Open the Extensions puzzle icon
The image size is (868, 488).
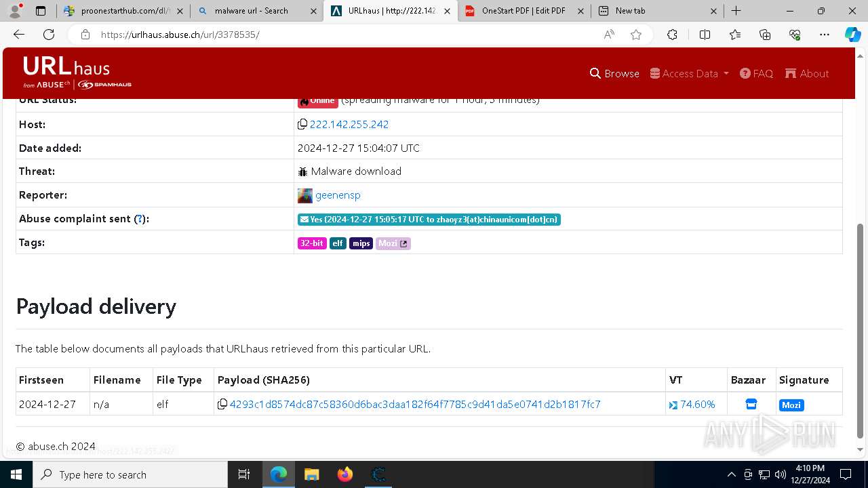tap(672, 35)
